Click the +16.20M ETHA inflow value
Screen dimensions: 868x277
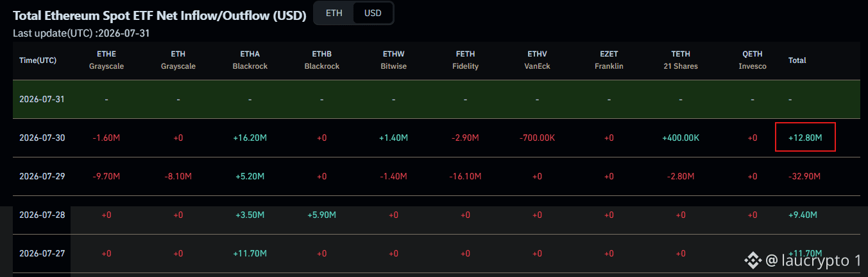pyautogui.click(x=250, y=138)
